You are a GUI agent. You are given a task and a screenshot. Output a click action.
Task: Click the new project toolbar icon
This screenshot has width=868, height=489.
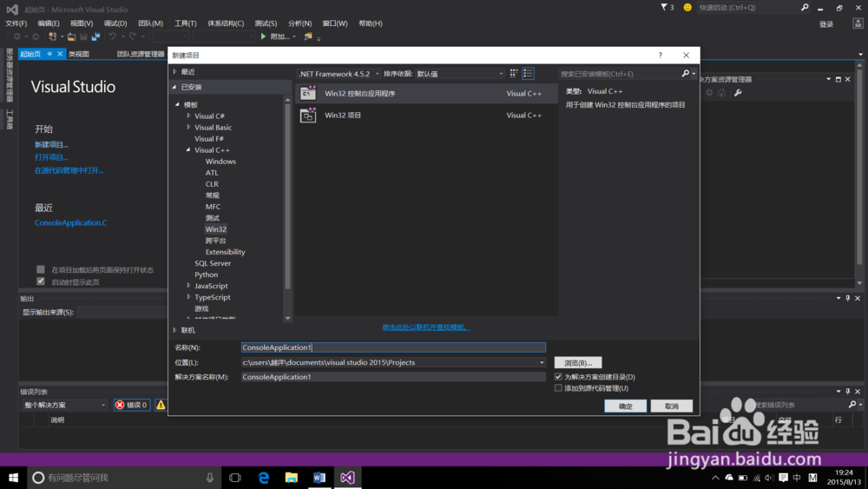point(53,36)
